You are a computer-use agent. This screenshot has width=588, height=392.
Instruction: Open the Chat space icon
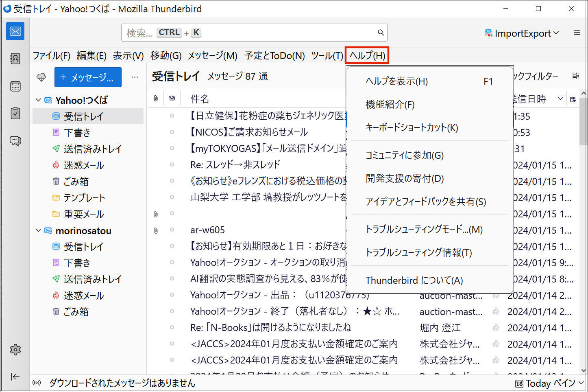click(15, 141)
